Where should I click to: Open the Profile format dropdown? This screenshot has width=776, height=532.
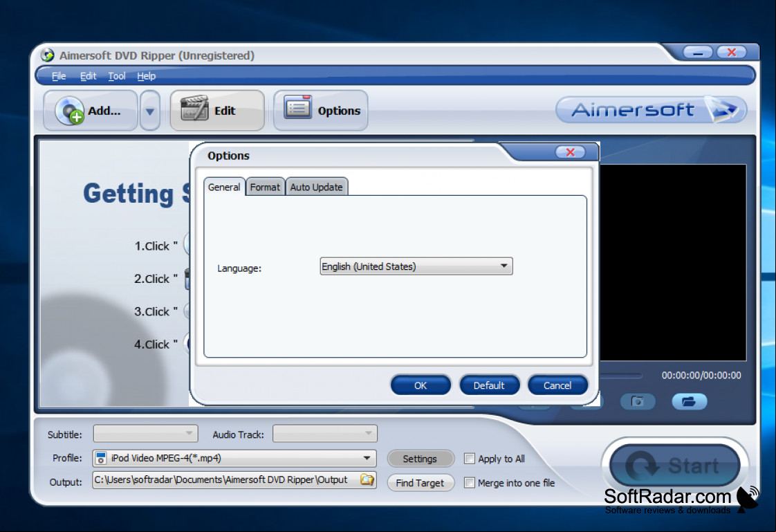point(234,458)
